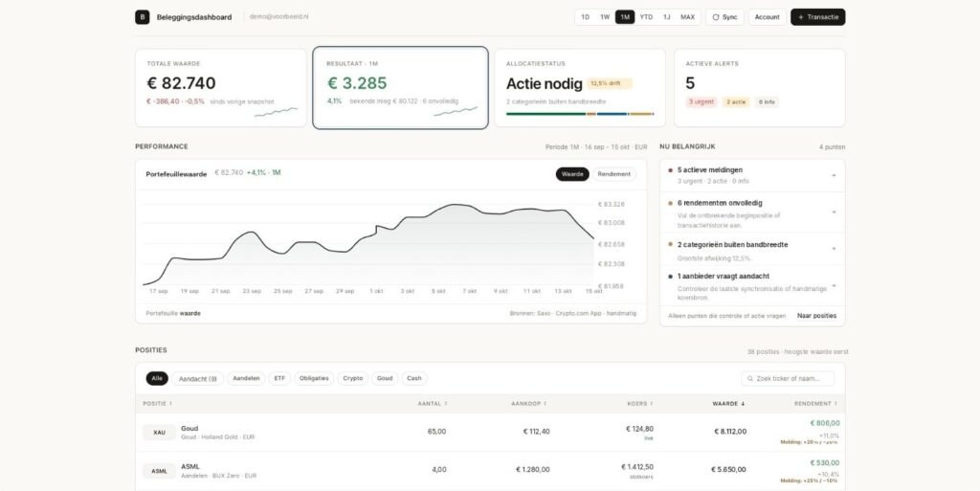The image size is (980, 491).
Task: Focus the 'Zoek ticker of naam' search field
Action: pyautogui.click(x=789, y=379)
